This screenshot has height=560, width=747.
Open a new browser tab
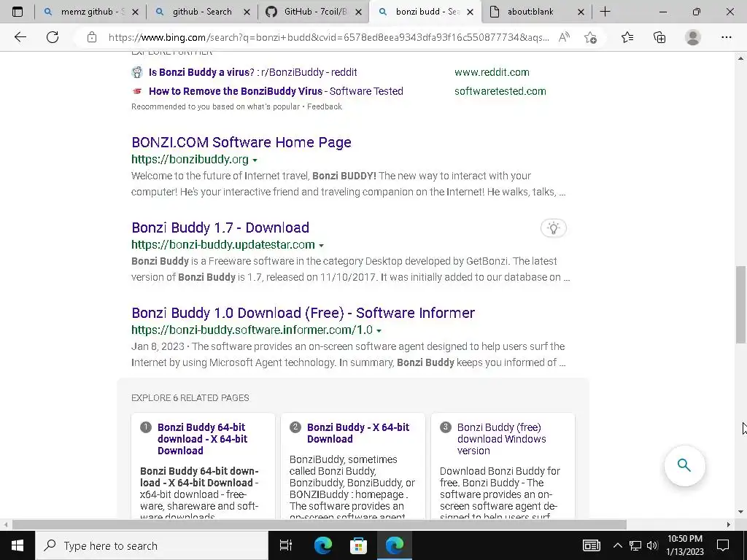[x=605, y=12]
